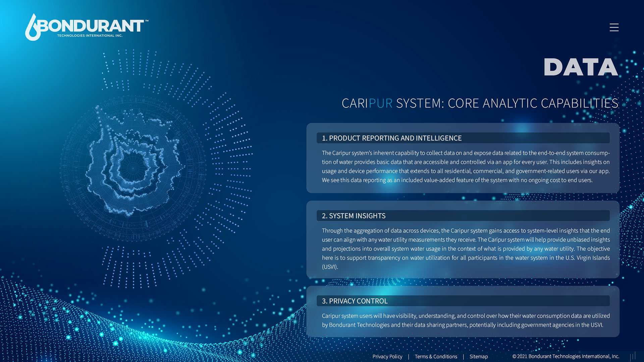The width and height of the screenshot is (644, 362).
Task: Click the 2021 Bondurant copyright notice
Action: [x=566, y=356]
